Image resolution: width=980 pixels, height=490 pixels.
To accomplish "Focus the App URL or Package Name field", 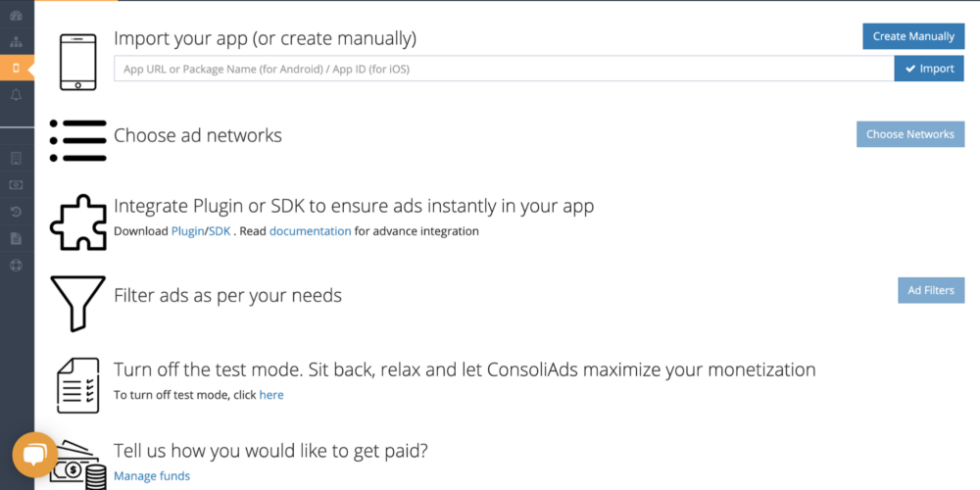I will pos(504,69).
